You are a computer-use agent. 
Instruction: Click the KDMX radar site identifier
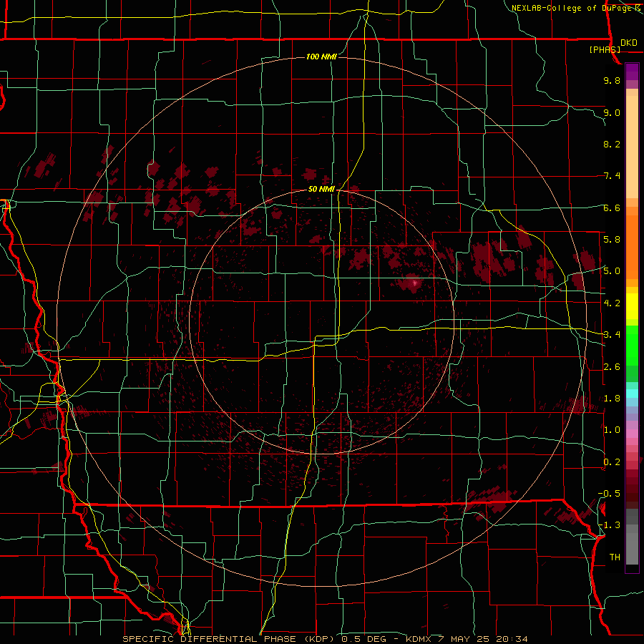(x=419, y=639)
